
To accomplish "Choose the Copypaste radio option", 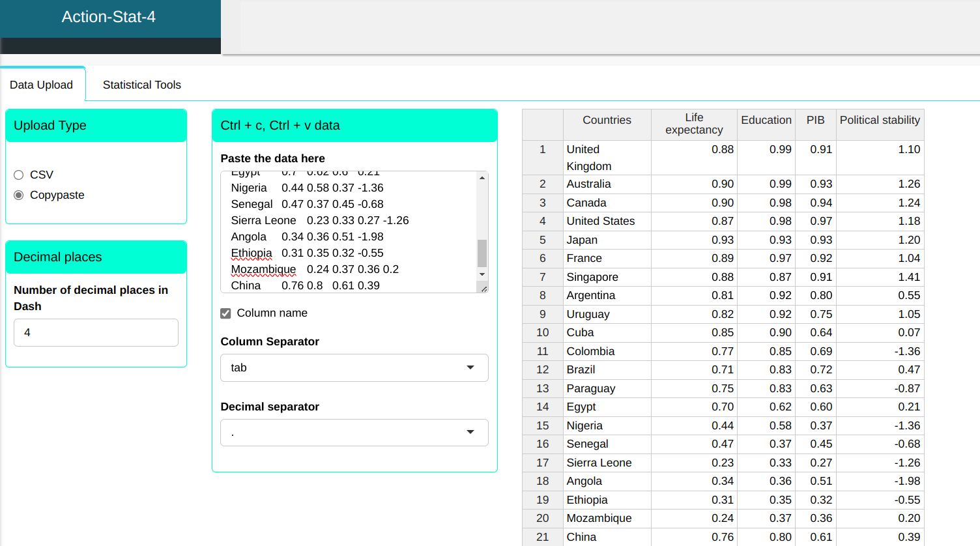I will click(x=19, y=195).
